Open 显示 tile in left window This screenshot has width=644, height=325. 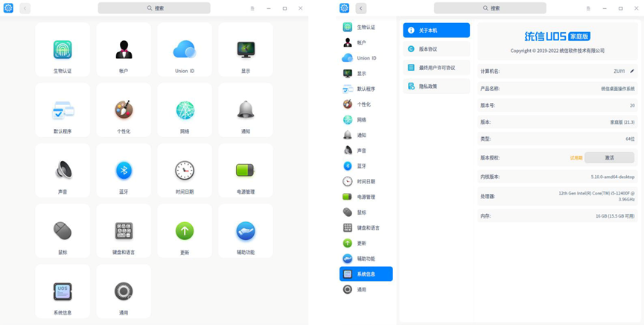coord(246,49)
